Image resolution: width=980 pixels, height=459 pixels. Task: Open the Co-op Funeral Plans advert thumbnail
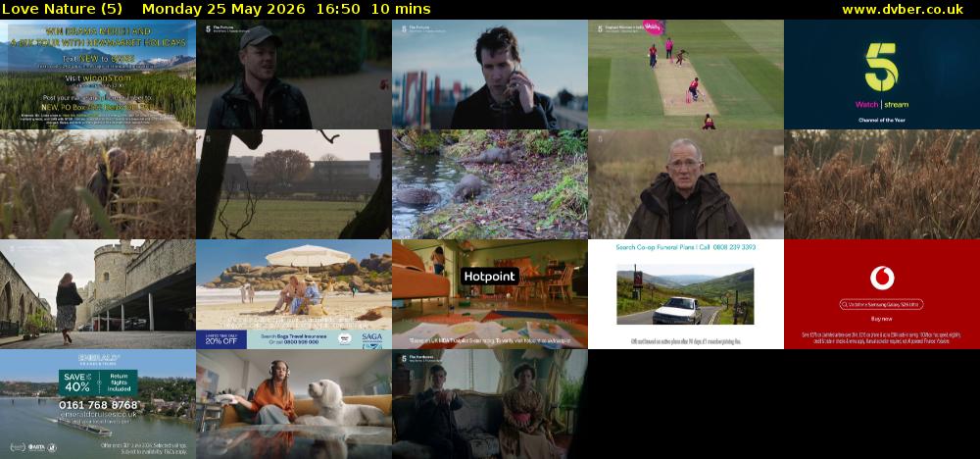(686, 294)
